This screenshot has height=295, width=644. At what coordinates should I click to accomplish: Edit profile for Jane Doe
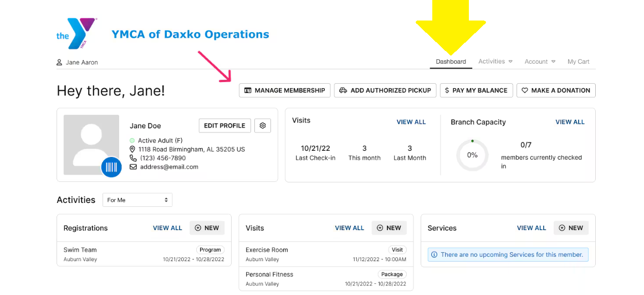pyautogui.click(x=224, y=126)
